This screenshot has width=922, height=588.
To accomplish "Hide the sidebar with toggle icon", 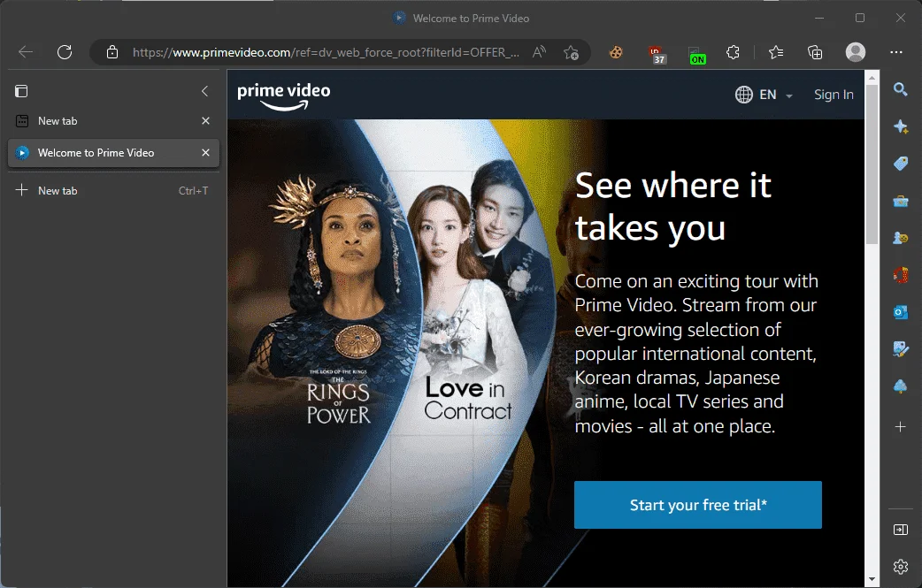I will 900,530.
